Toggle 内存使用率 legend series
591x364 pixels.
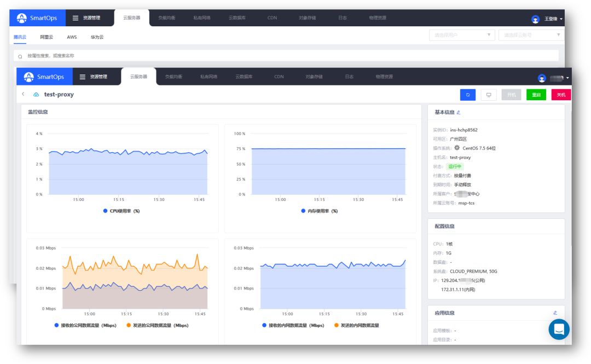click(319, 211)
